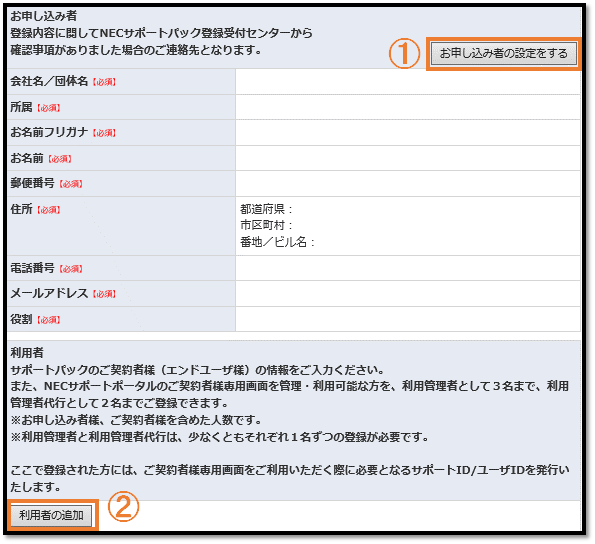Click the お申し込み者の設定をする button
This screenshot has width=595, height=544.
[x=504, y=53]
